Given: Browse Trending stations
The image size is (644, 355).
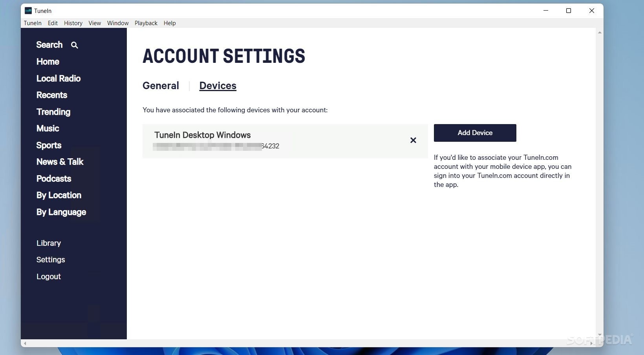Looking at the screenshot, I should pos(53,112).
